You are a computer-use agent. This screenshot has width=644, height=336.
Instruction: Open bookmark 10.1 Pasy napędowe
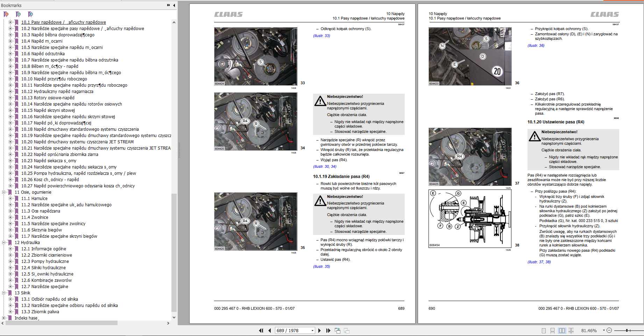pyautogui.click(x=63, y=22)
